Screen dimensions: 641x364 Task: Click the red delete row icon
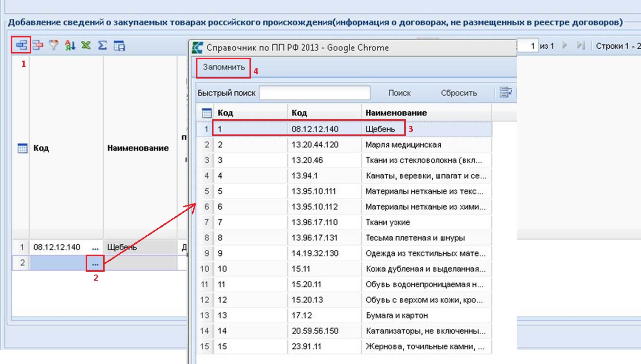(x=38, y=45)
